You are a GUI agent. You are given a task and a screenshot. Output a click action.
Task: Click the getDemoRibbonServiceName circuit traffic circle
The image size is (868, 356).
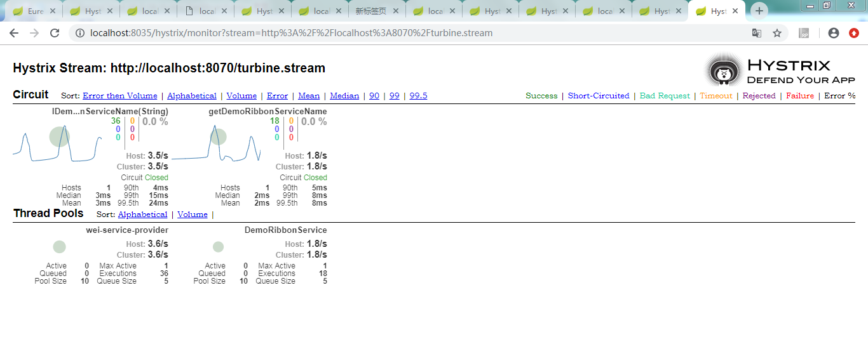(x=218, y=136)
